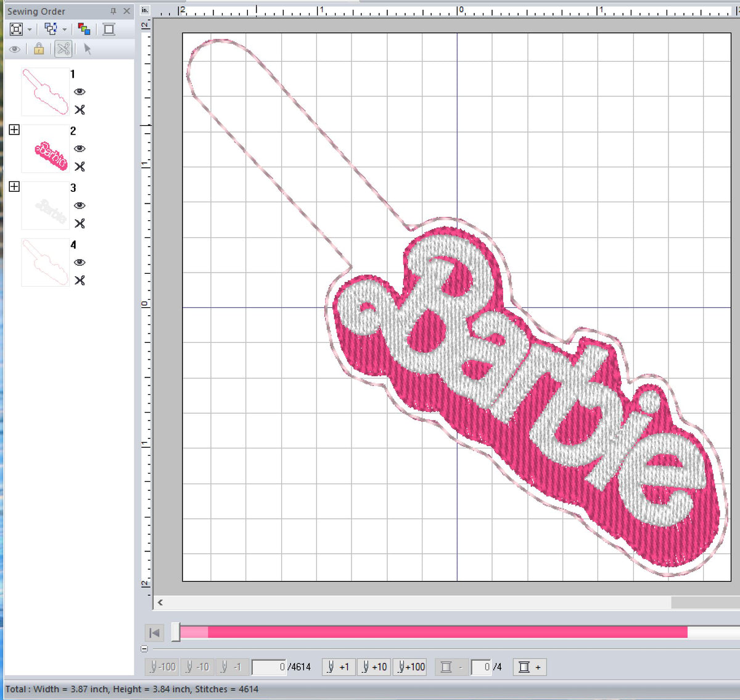Select thumbnail of sewing step 1
This screenshot has width=740, height=700.
click(45, 91)
